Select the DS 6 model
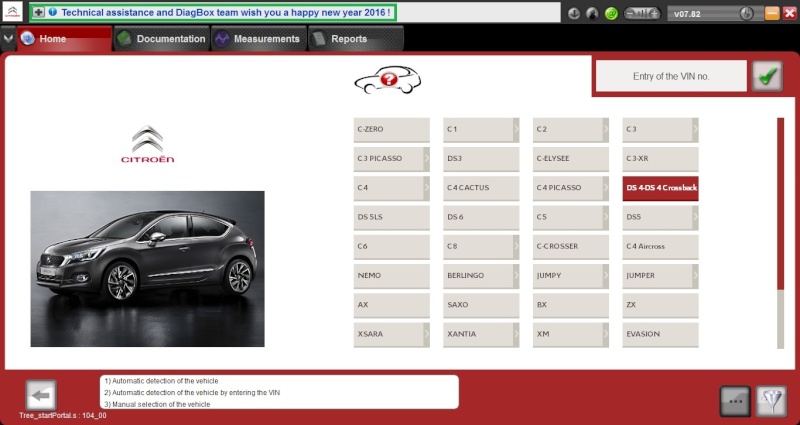This screenshot has height=425, width=800. (x=481, y=217)
